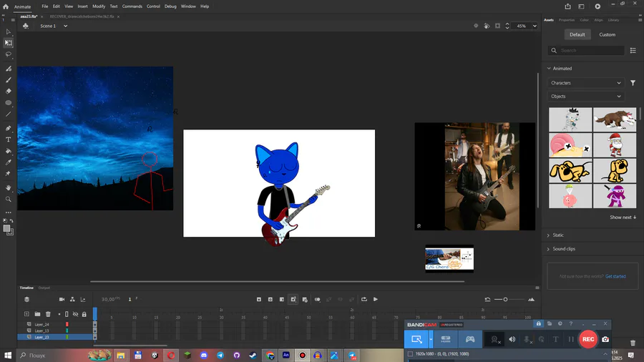The height and width of the screenshot is (362, 644).
Task: Toggle hide all layers eye icon
Action: pyautogui.click(x=76, y=314)
